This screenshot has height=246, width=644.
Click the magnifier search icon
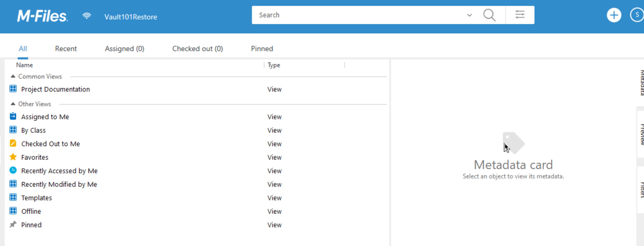(x=489, y=15)
